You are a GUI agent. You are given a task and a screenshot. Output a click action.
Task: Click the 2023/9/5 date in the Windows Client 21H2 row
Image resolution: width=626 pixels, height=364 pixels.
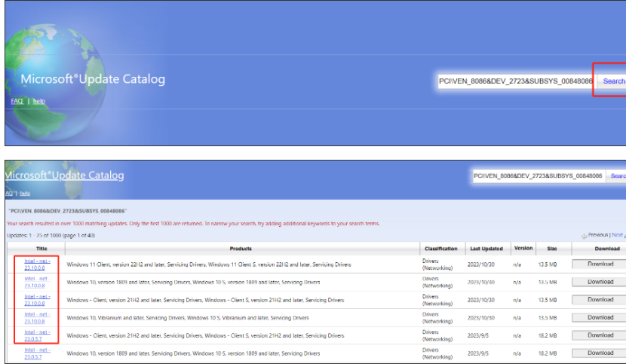478,335
